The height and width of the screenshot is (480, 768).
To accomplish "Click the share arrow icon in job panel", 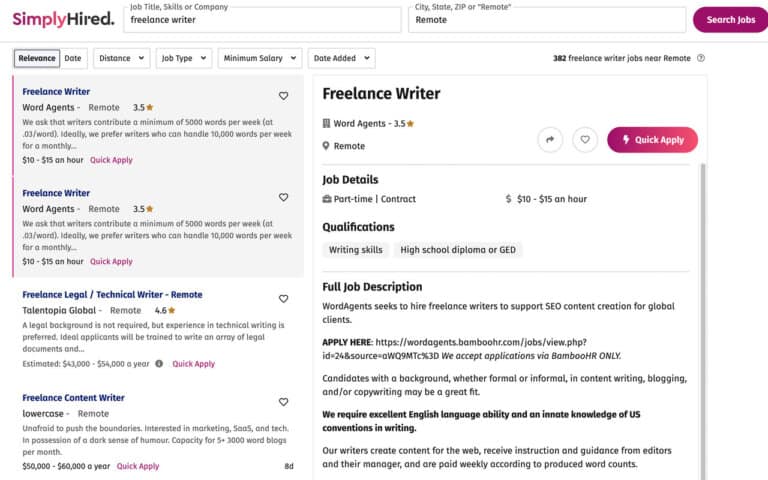I will [x=550, y=140].
